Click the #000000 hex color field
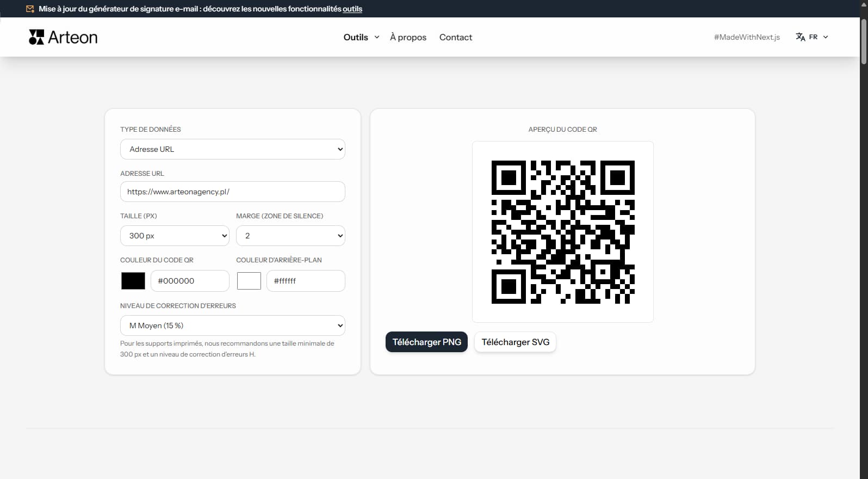 (190, 281)
